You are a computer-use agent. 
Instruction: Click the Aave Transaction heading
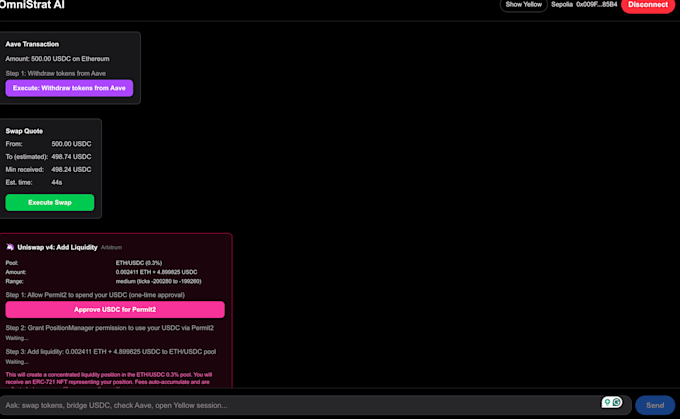tap(32, 44)
